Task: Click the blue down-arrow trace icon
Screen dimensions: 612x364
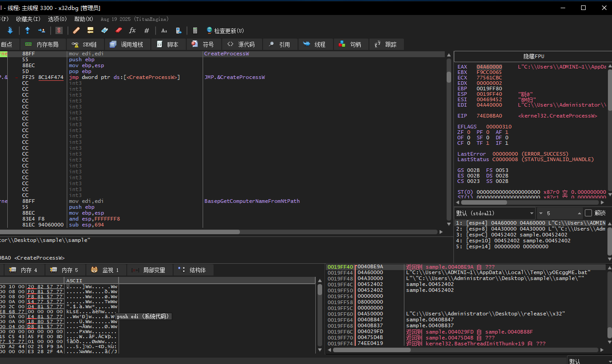Action: (10, 30)
